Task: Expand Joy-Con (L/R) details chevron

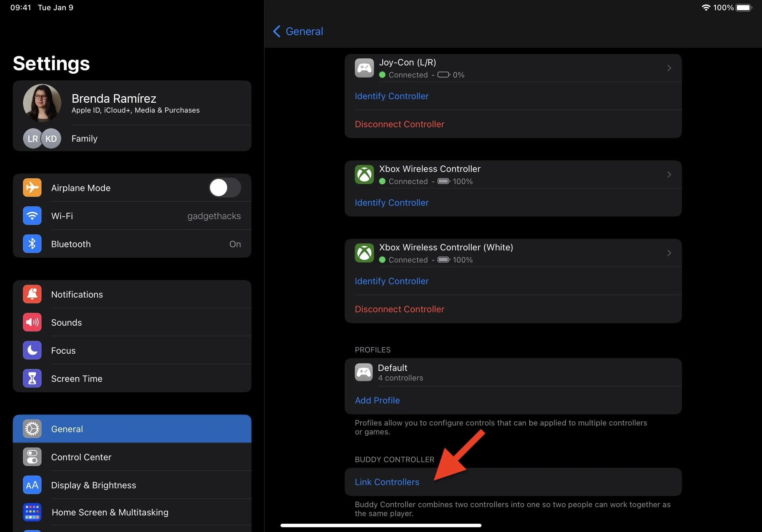Action: [669, 68]
